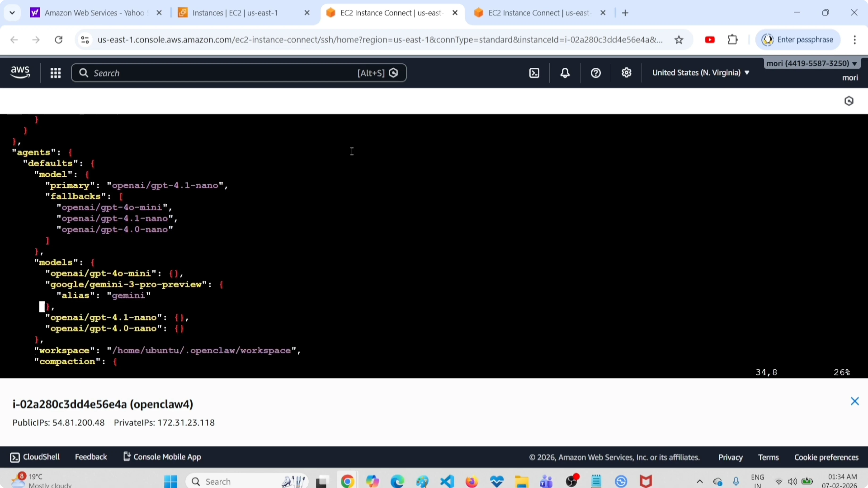Bookmark this page with the star icon
The height and width of the screenshot is (488, 868).
coord(679,40)
